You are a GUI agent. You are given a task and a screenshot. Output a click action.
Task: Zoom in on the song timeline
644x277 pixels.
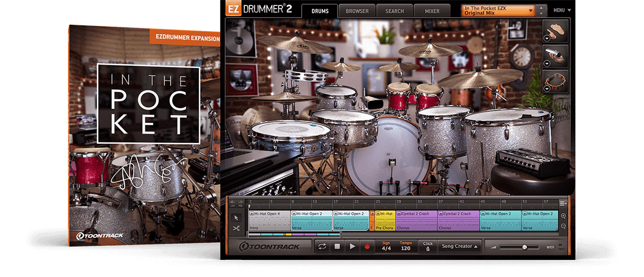click(x=563, y=215)
